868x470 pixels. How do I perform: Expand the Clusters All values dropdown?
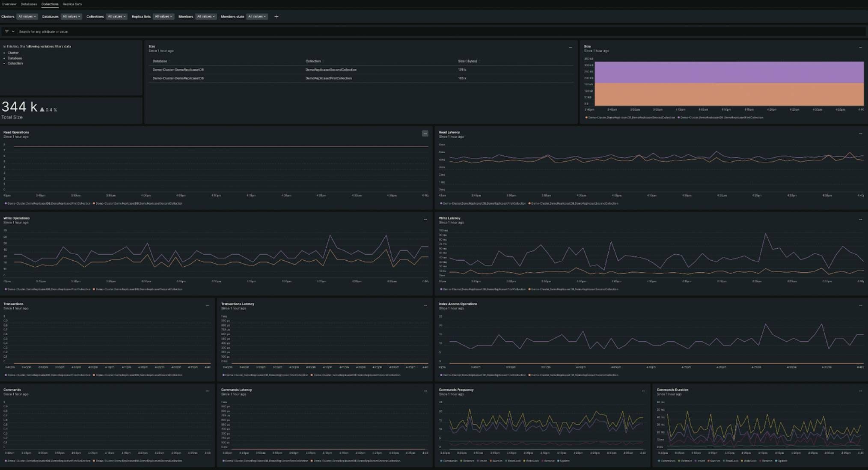27,17
